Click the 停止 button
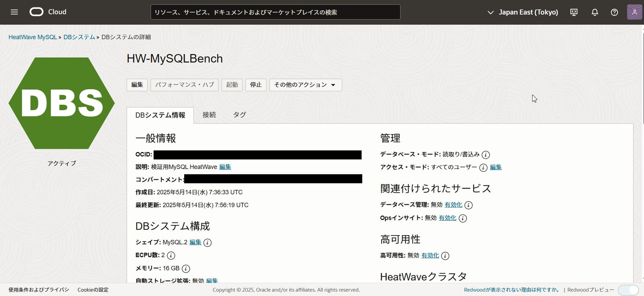Viewport: 644px width, 296px height. [256, 85]
